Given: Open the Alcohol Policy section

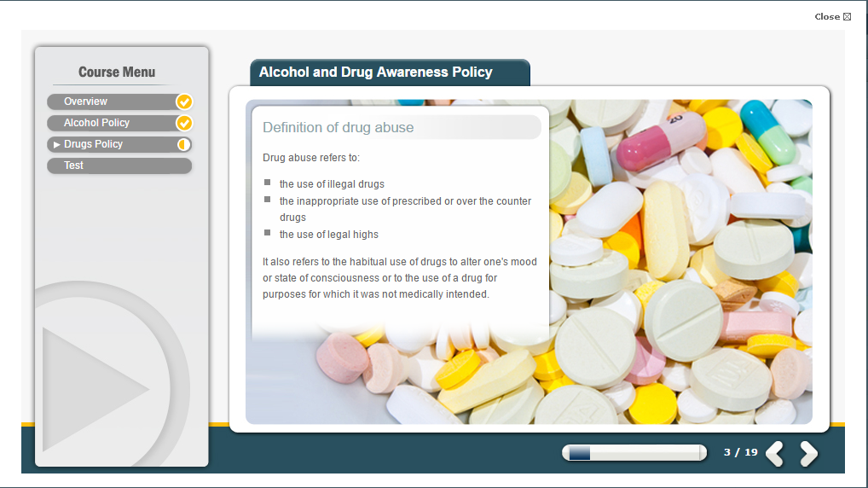Looking at the screenshot, I should [x=119, y=123].
